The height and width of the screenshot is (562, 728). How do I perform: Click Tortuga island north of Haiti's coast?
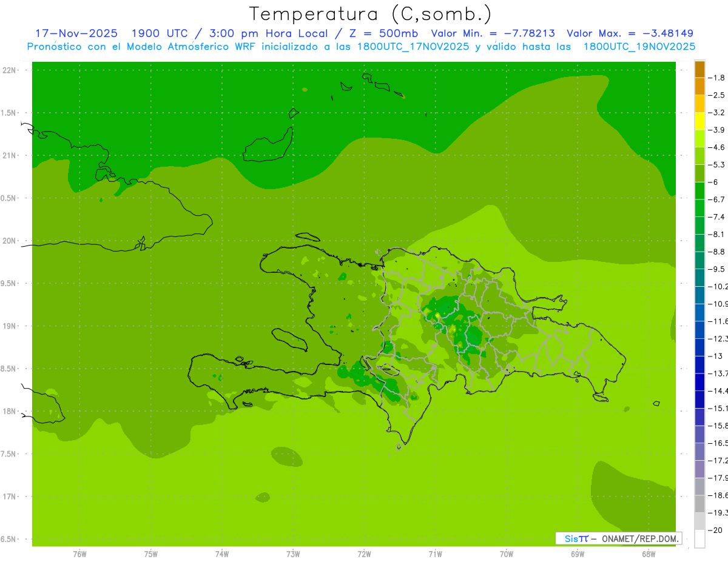click(308, 237)
